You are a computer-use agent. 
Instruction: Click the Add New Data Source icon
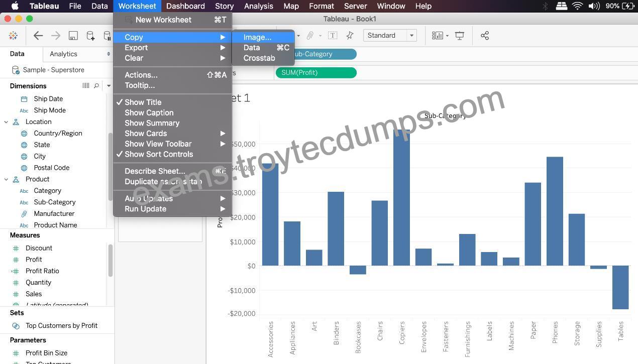[90, 36]
